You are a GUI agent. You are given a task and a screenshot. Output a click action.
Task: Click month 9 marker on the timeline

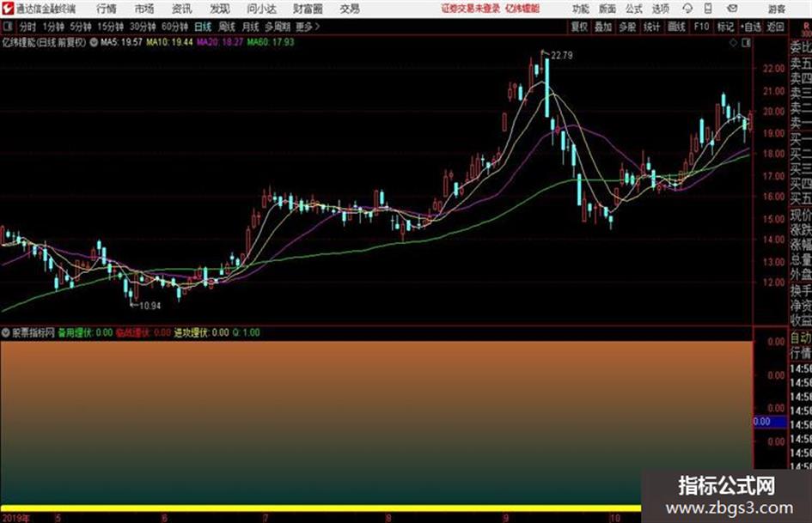[x=505, y=518]
